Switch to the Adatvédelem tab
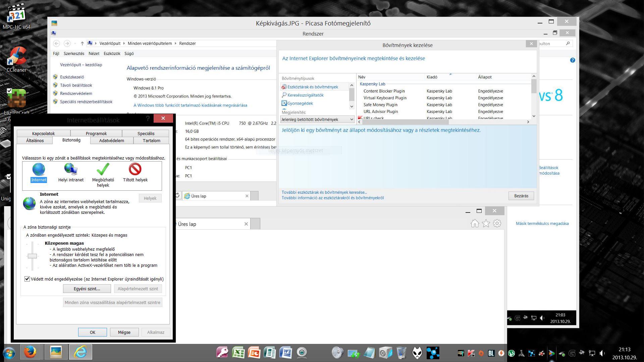The image size is (644, 362). 112,140
